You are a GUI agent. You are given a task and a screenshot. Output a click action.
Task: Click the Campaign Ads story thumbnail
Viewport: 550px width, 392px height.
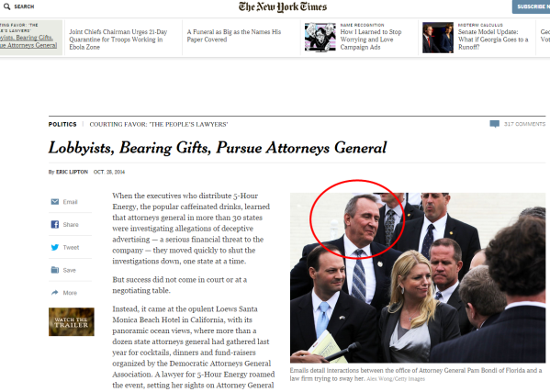[320, 38]
